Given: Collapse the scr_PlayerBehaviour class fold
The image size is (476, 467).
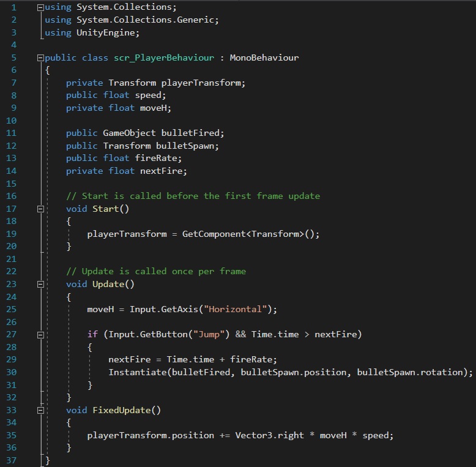Looking at the screenshot, I should tap(40, 58).
